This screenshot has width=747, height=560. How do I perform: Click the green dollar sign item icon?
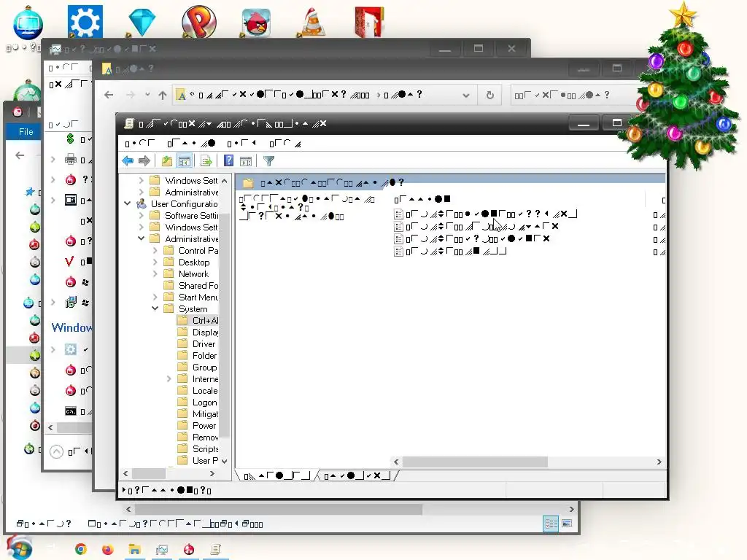click(70, 139)
